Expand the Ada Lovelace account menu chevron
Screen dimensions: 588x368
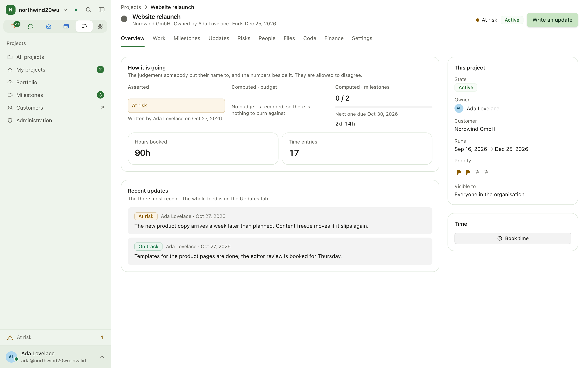(102, 357)
